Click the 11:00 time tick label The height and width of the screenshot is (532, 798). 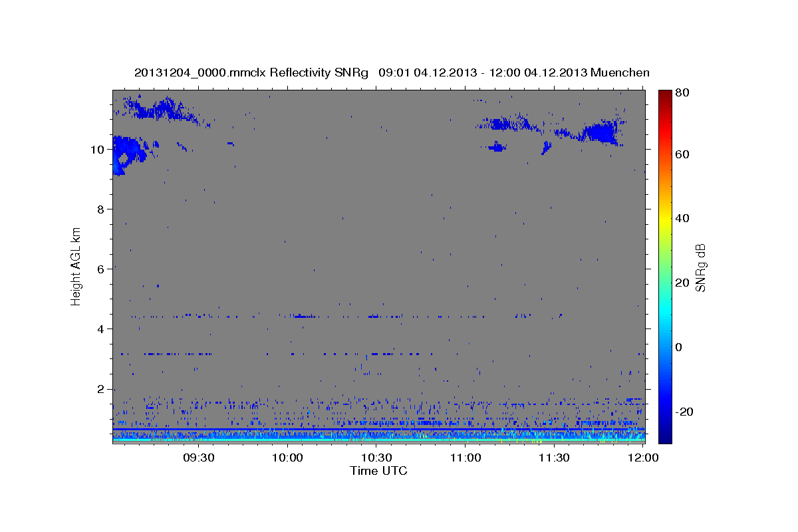coord(465,458)
